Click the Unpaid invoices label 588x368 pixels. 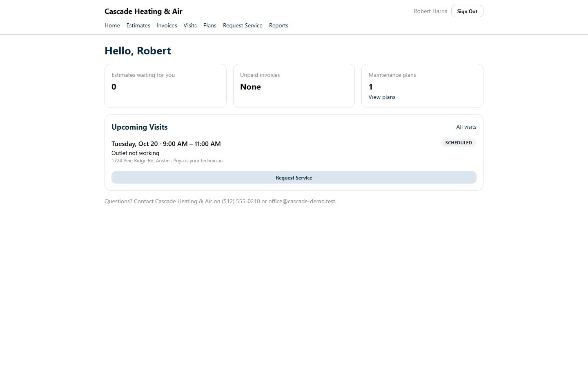point(260,75)
